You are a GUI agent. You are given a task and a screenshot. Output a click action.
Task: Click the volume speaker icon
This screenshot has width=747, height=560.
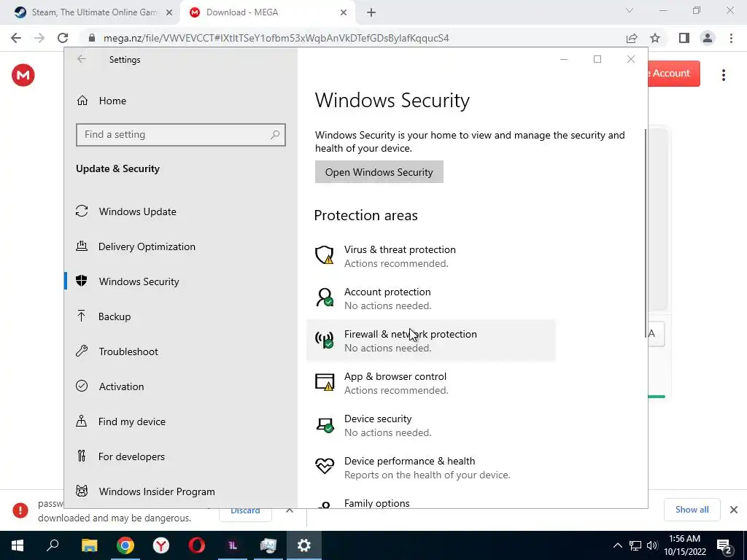(x=652, y=545)
